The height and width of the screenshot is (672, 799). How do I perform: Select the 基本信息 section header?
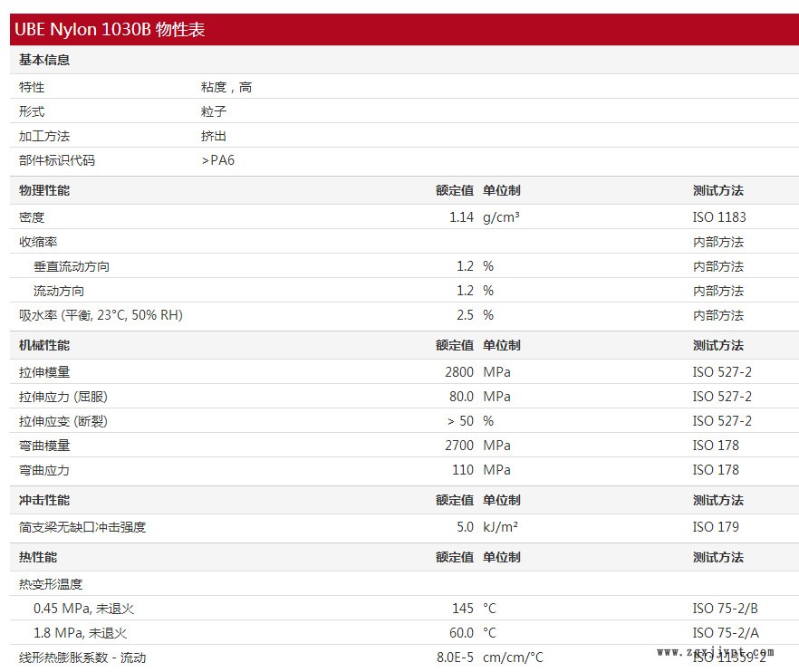coord(44,60)
